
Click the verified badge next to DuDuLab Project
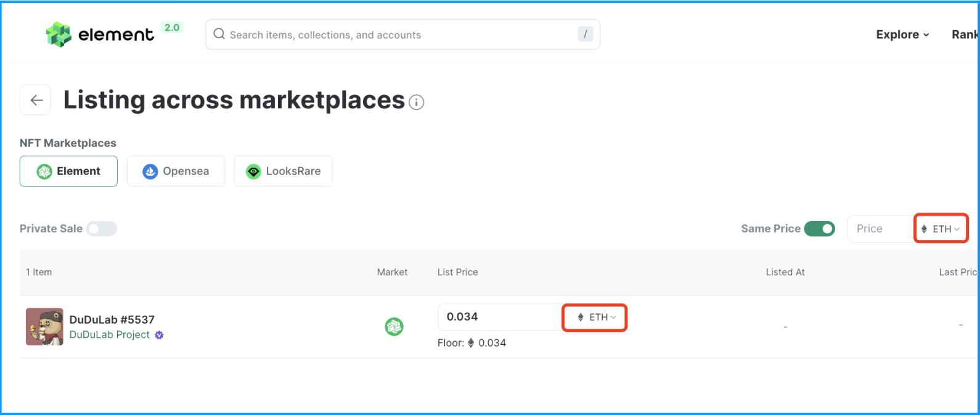(159, 335)
